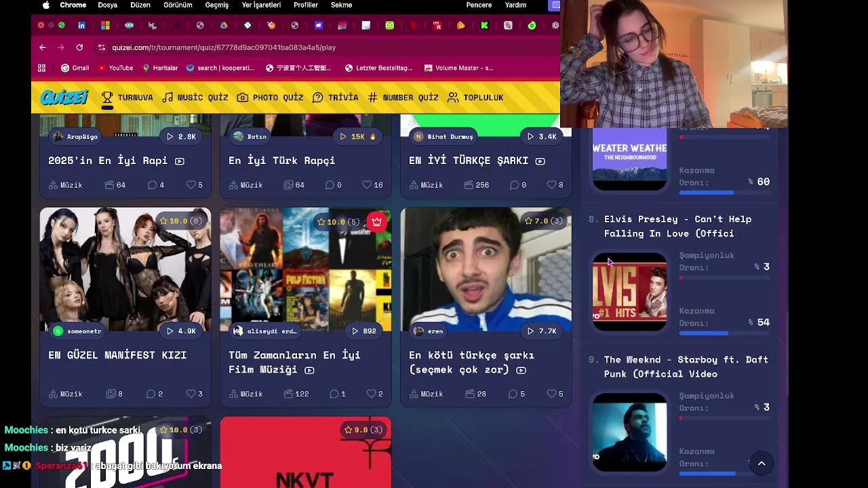
Task: Click the En İyi Türk Rapçi title
Action: (282, 161)
